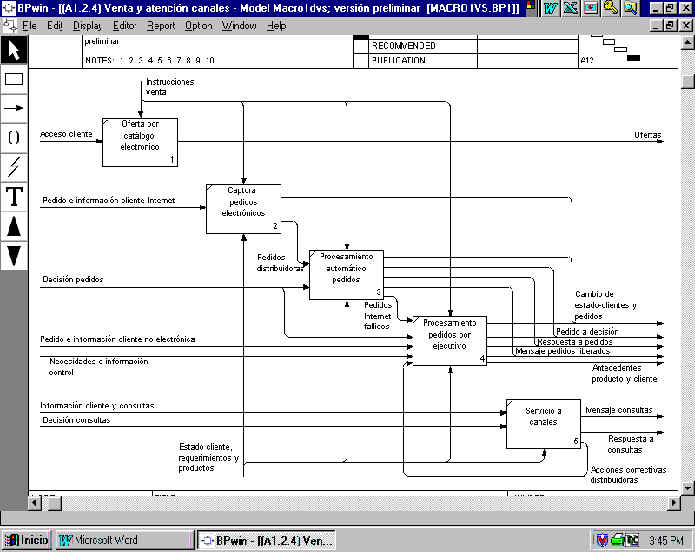The height and width of the screenshot is (552, 695).
Task: Click the vertical scrollbar up arrow
Action: (x=687, y=43)
